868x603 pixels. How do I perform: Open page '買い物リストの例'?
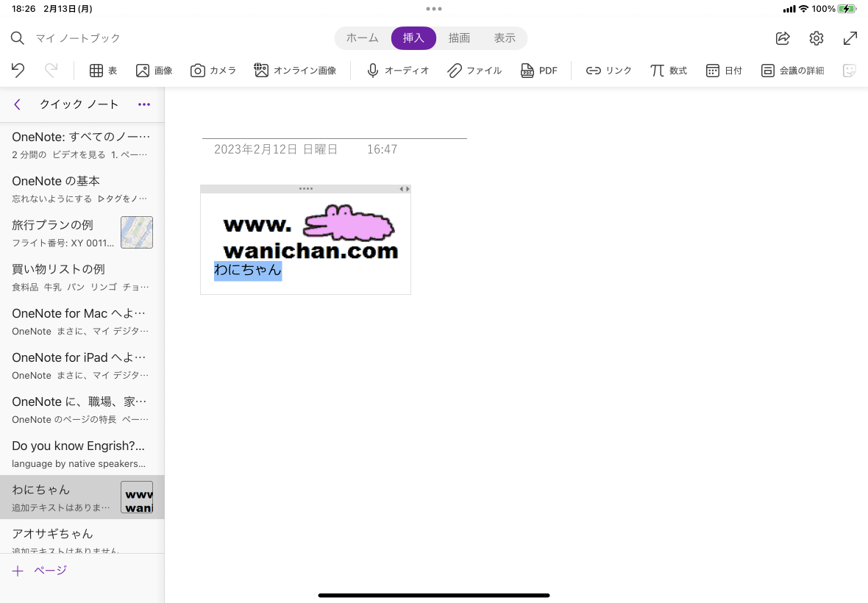click(x=82, y=277)
